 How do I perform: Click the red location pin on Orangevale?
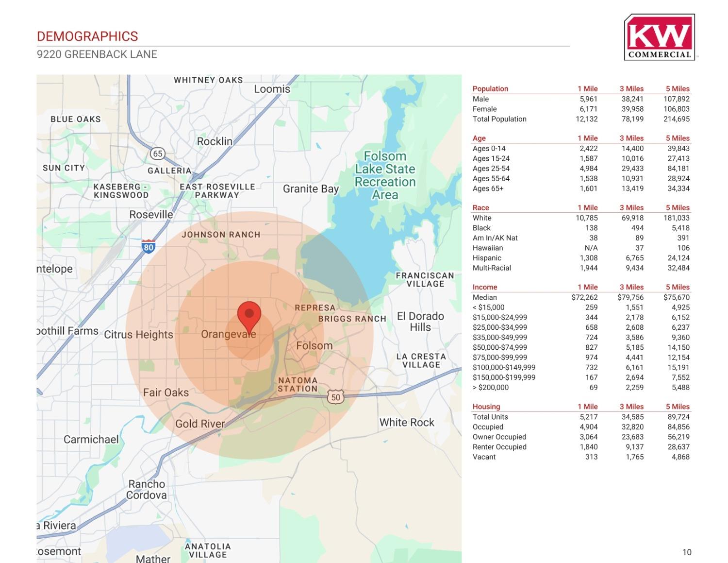click(249, 316)
